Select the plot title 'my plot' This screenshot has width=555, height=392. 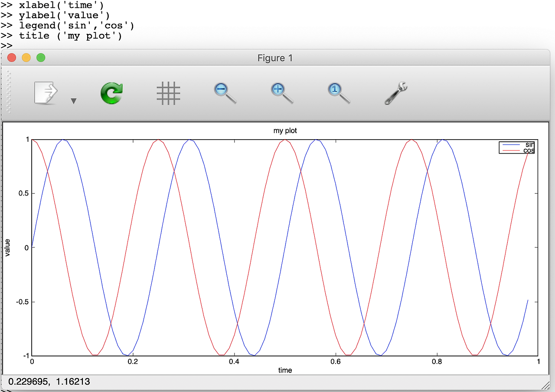[284, 130]
